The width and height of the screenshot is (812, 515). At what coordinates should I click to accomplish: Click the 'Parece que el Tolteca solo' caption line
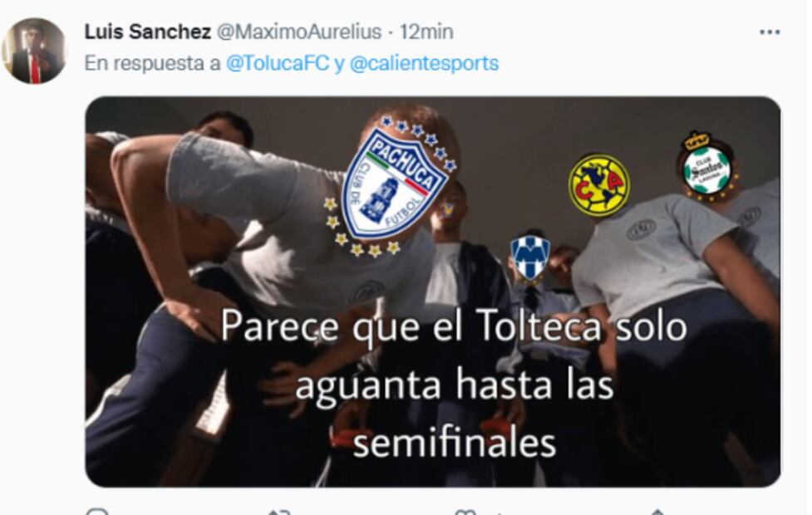pos(454,326)
